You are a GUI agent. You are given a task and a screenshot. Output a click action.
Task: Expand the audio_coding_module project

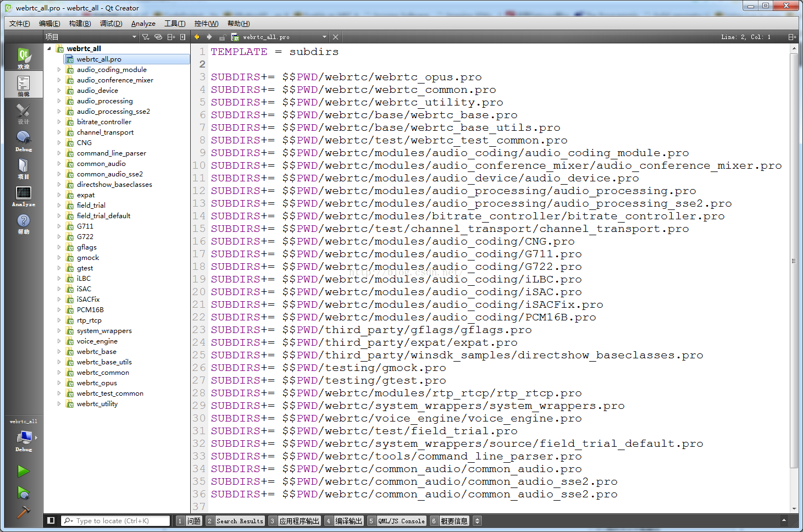pos(59,70)
